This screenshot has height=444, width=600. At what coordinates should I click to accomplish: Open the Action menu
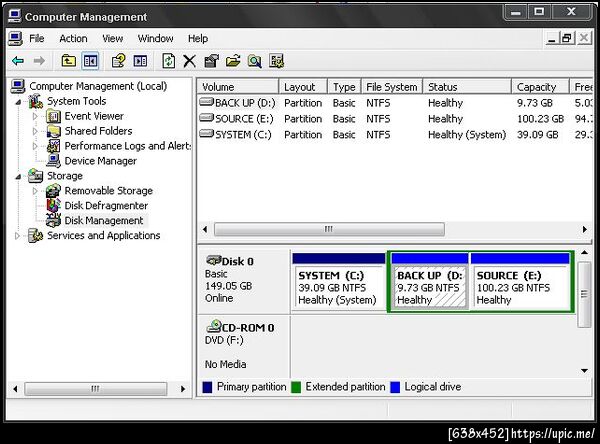[73, 39]
